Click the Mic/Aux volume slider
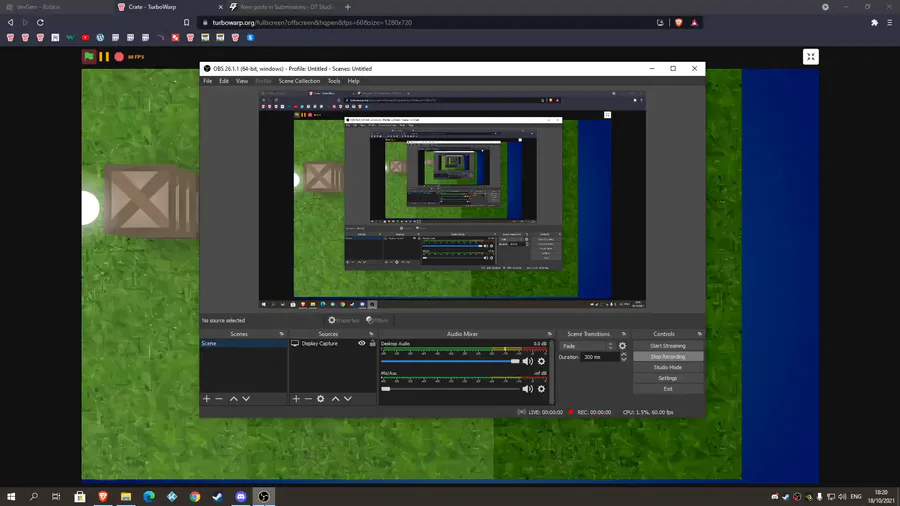This screenshot has width=900, height=506. 451,388
